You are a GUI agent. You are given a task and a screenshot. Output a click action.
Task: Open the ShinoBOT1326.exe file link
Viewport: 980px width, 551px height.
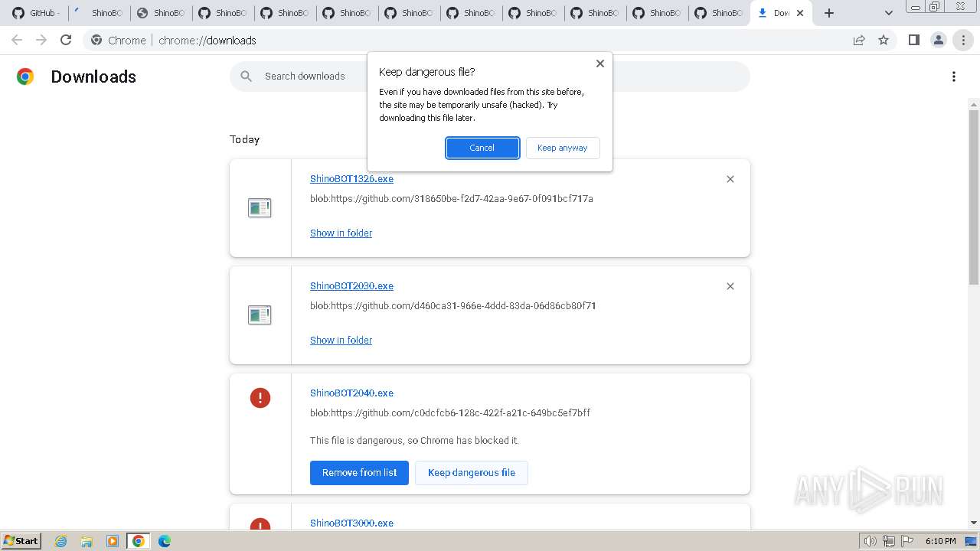click(351, 179)
